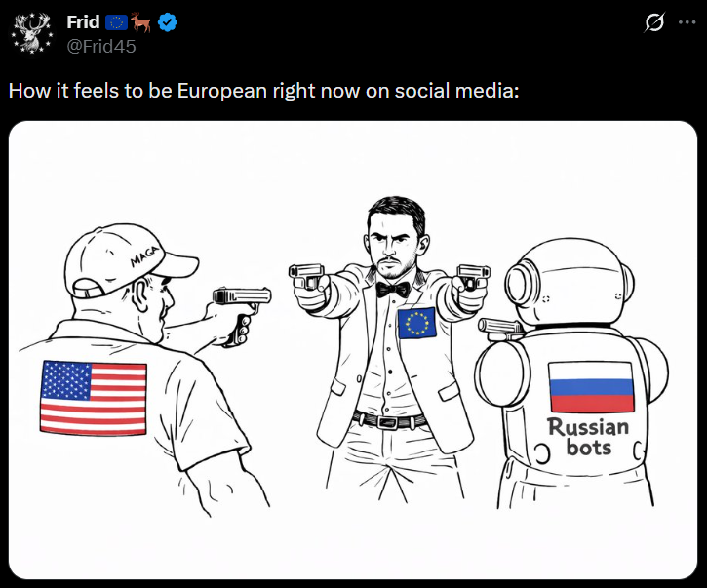The height and width of the screenshot is (588, 707).
Task: Click the robot's round helmet head
Action: pyautogui.click(x=570, y=280)
